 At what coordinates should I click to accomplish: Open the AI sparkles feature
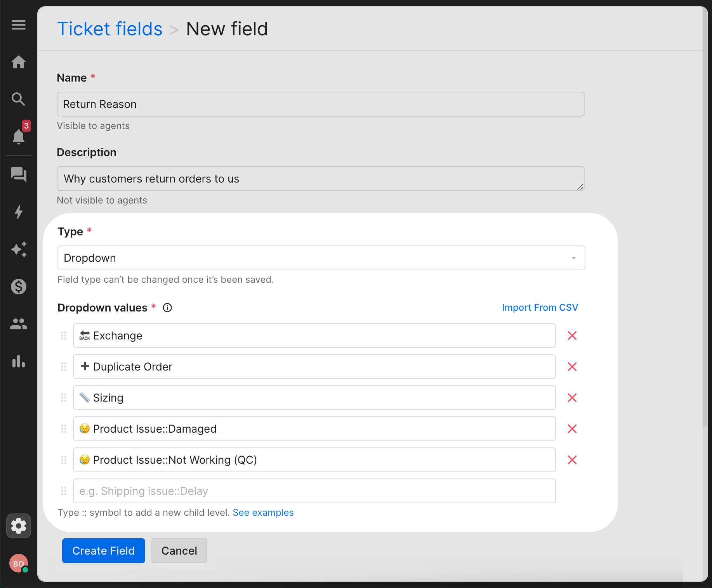[18, 250]
